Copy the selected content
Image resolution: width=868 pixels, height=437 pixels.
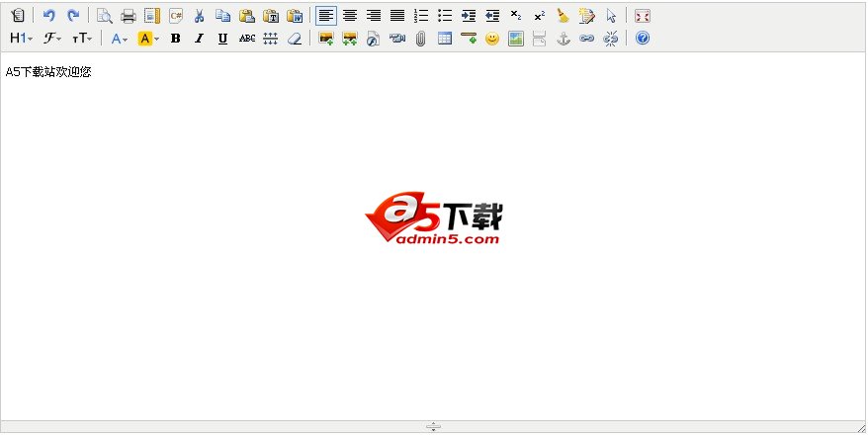point(223,16)
